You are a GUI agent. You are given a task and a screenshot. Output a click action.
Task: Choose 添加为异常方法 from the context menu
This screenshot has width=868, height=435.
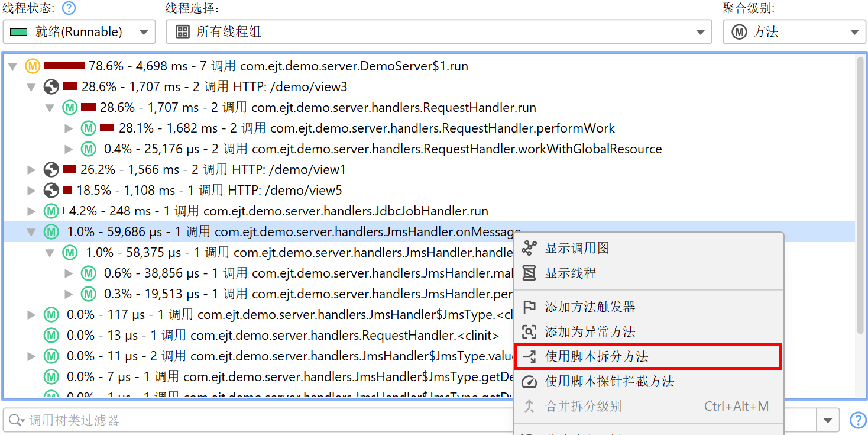(x=648, y=332)
